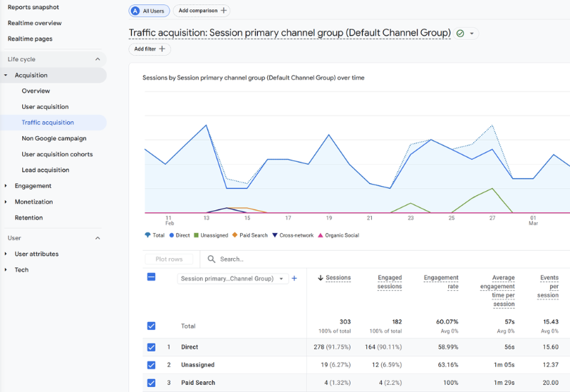Uncheck the Unassigned row checkbox
The image size is (570, 392).
151,365
